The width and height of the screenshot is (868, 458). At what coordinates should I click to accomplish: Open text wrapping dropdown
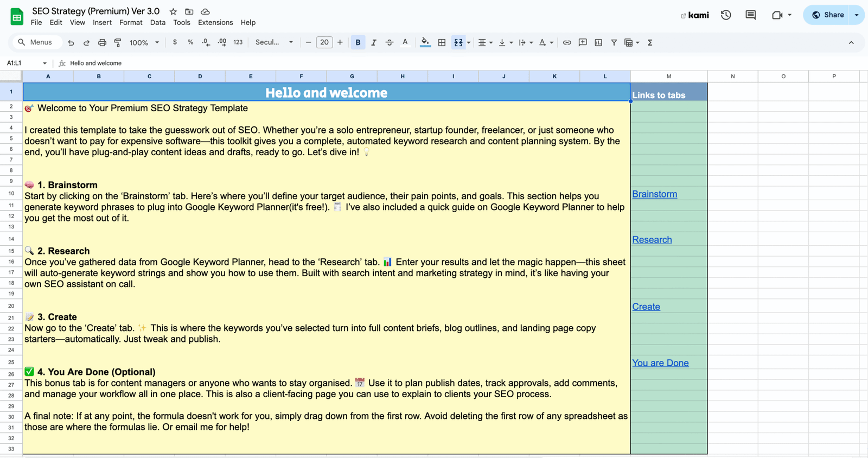click(525, 42)
